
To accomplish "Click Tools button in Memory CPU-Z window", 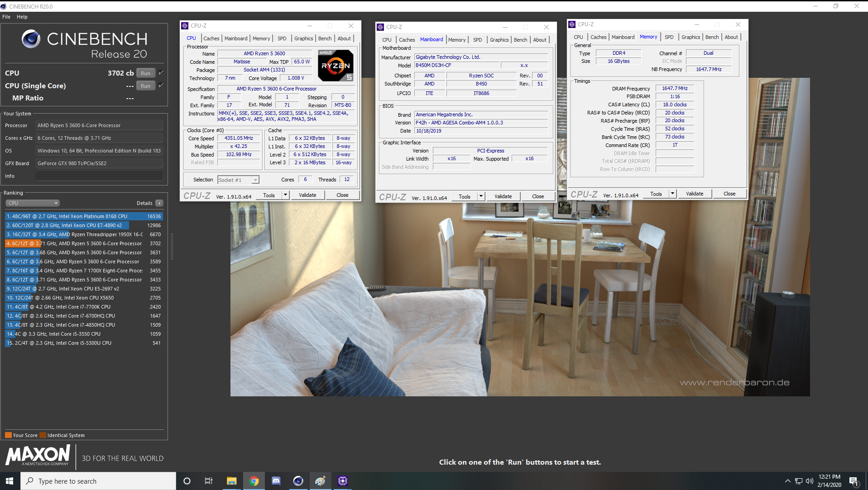I will 656,194.
